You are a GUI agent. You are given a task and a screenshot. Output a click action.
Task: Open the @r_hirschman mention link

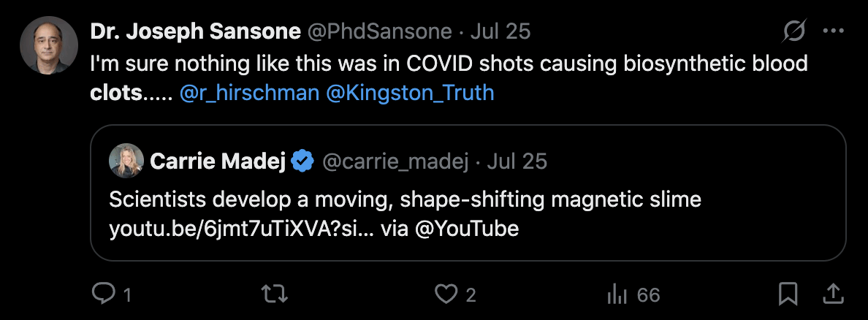click(x=248, y=94)
